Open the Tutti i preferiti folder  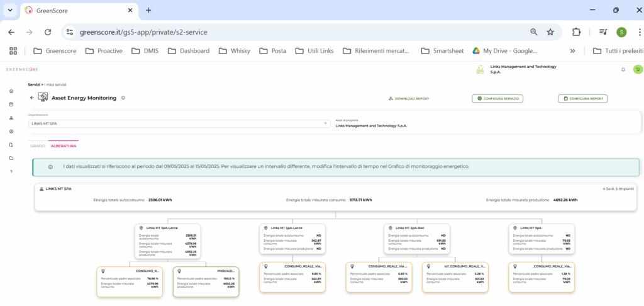click(618, 51)
